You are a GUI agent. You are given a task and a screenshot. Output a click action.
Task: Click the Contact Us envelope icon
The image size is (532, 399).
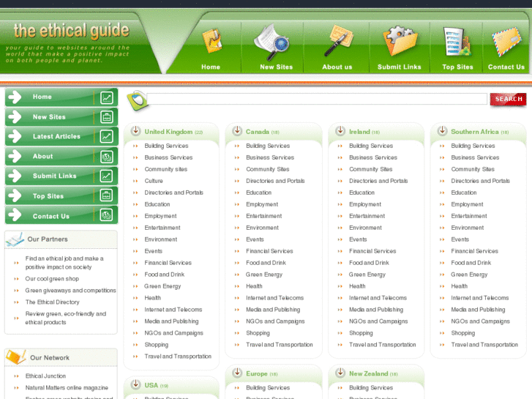pyautogui.click(x=507, y=42)
